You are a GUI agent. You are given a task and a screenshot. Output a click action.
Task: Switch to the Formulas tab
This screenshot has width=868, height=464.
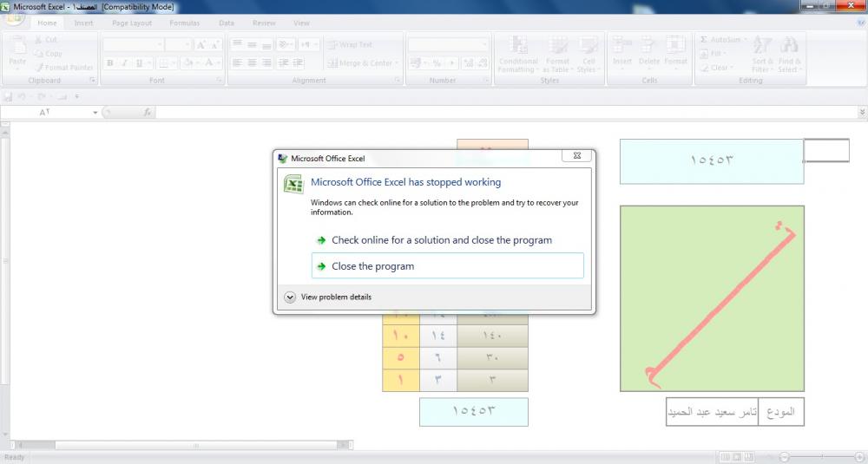pos(184,23)
